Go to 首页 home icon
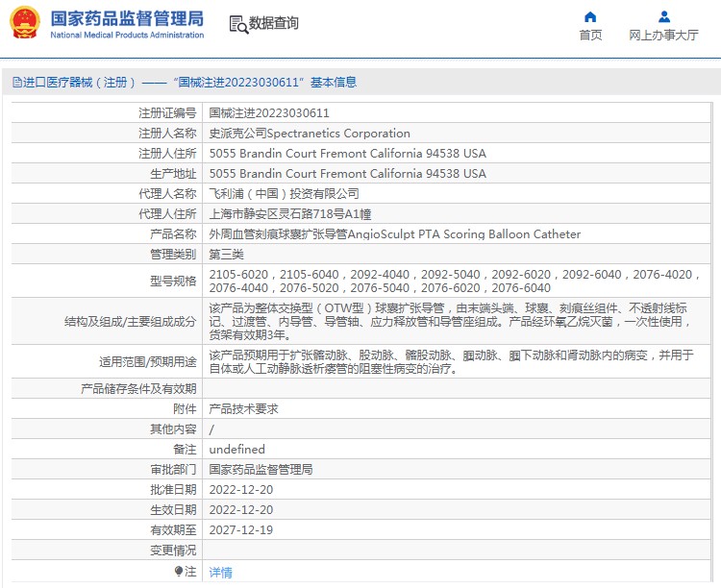The width and height of the screenshot is (721, 588). point(590,17)
